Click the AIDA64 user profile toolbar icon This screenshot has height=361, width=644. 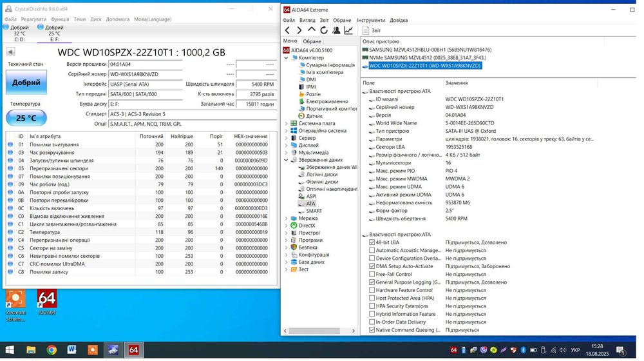coord(336,30)
